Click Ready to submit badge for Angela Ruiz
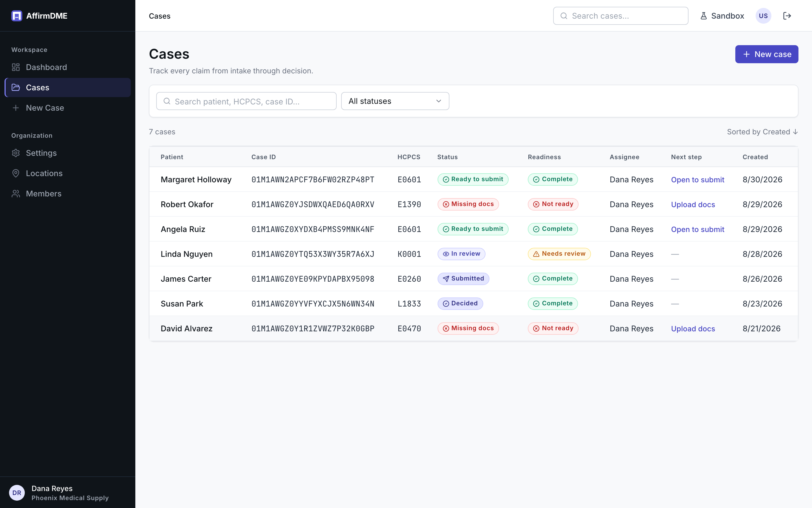The image size is (812, 508). (x=473, y=229)
